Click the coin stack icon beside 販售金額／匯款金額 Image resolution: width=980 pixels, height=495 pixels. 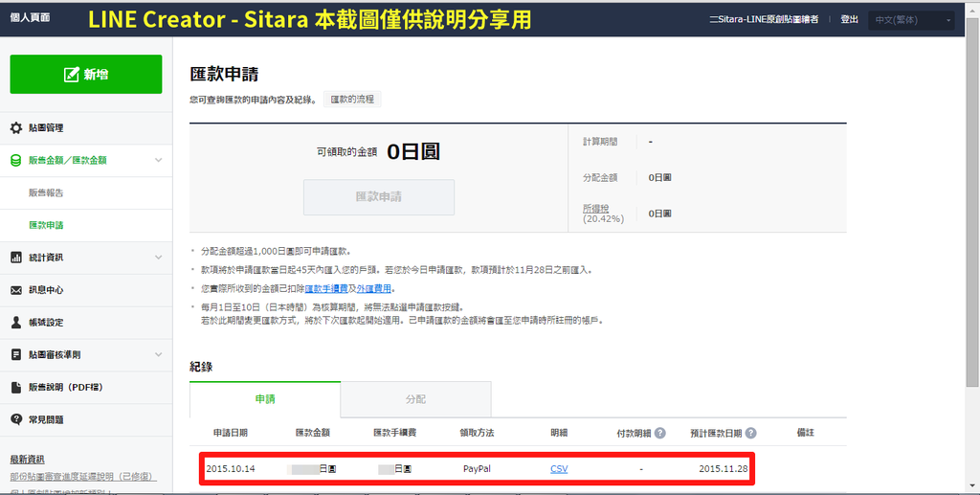[x=16, y=161]
